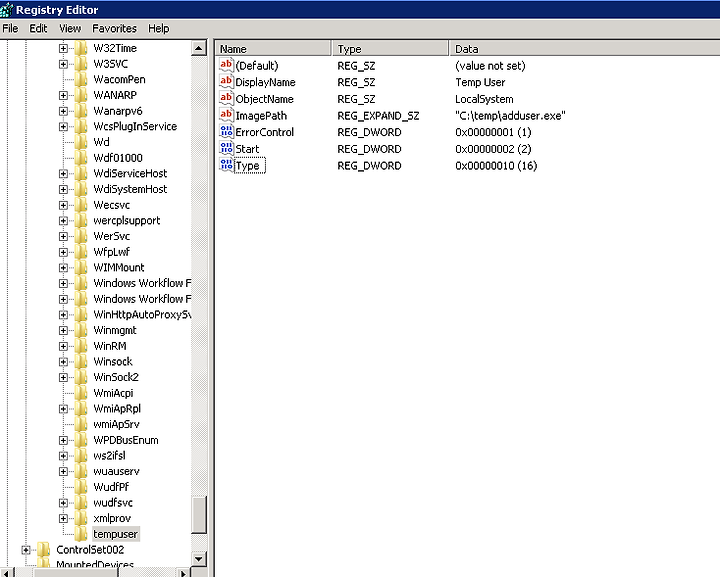Click the "C:\temp\adduser.exe" data cell
The height and width of the screenshot is (577, 720).
coord(510,116)
